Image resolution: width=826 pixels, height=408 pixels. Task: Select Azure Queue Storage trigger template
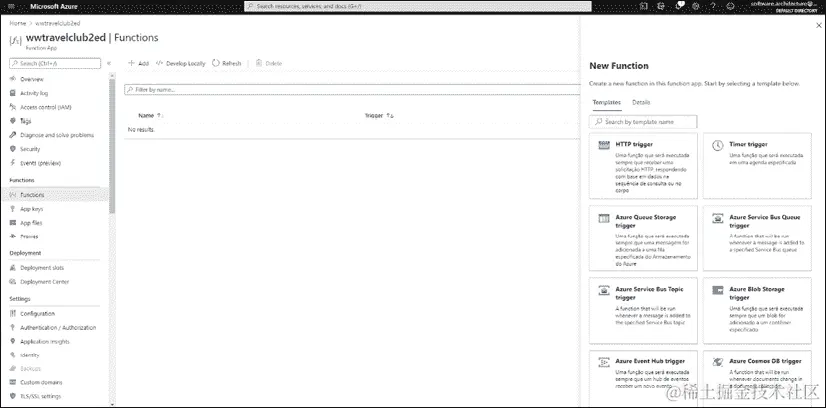pyautogui.click(x=643, y=238)
